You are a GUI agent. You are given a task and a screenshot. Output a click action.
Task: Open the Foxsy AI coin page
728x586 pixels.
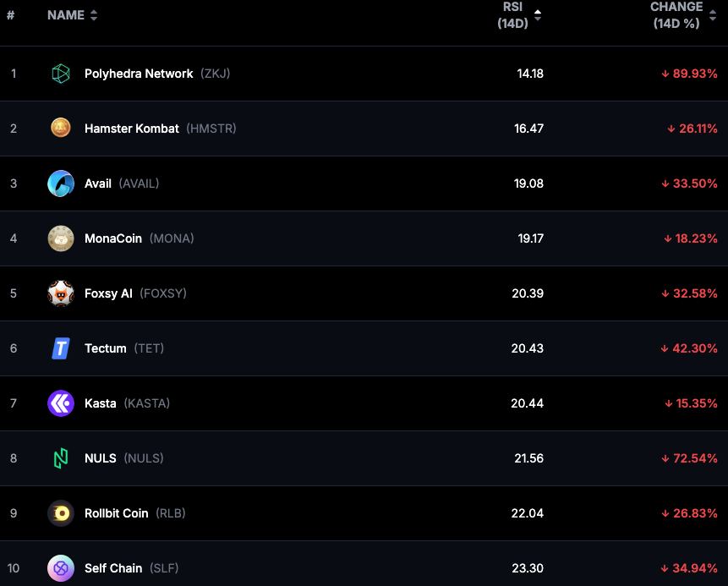[108, 293]
